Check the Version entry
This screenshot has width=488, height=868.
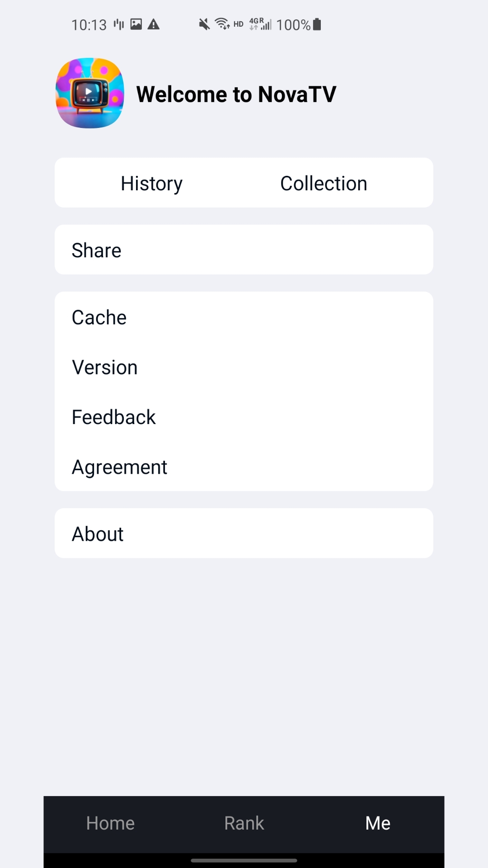(x=244, y=367)
